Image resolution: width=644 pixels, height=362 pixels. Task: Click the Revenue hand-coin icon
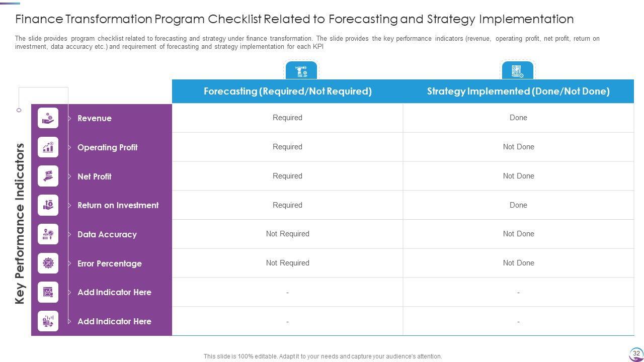(48, 118)
